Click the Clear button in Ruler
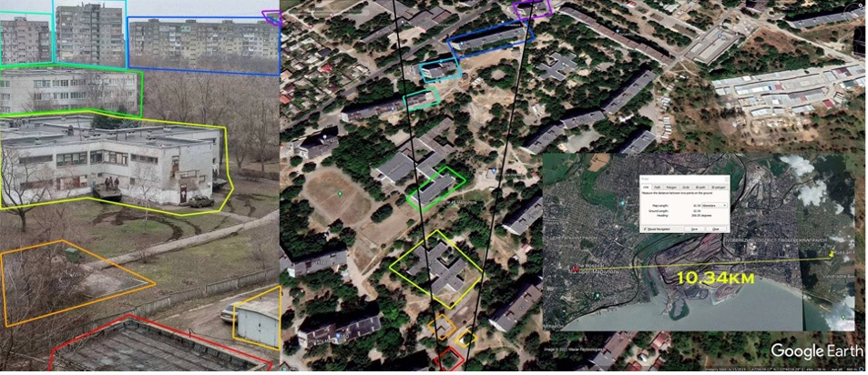This screenshot has width=868, height=375. pos(716,228)
